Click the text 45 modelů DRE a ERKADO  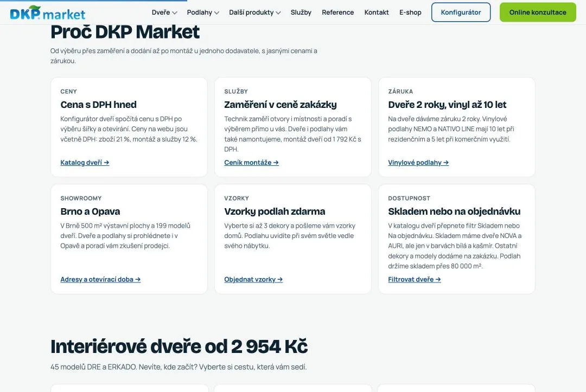point(93,367)
